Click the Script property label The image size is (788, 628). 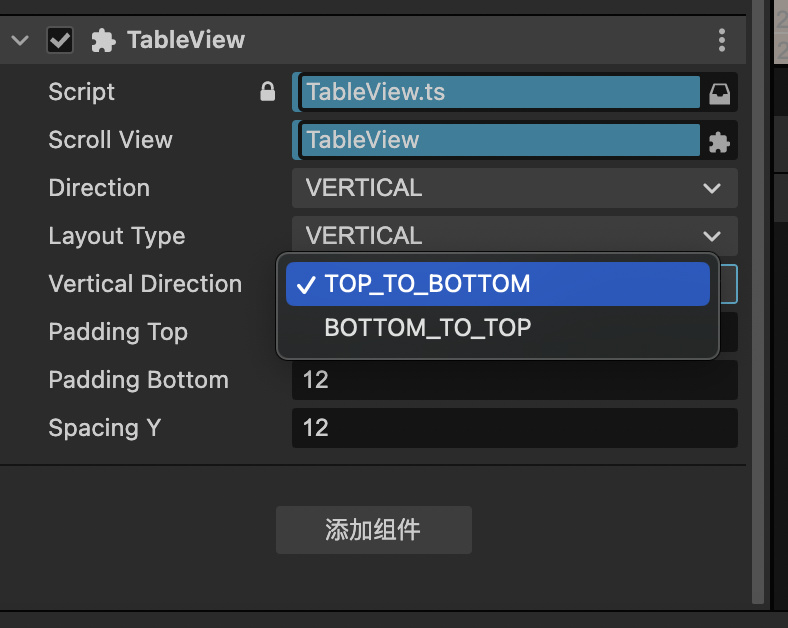[x=82, y=92]
